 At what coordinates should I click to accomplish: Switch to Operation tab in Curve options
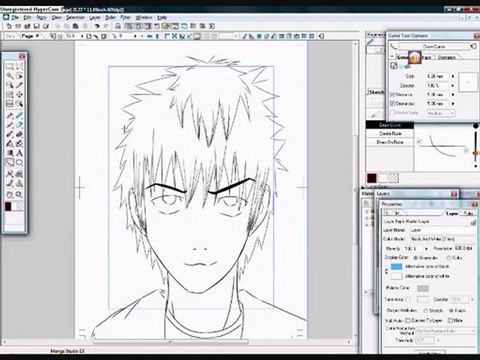point(447,57)
